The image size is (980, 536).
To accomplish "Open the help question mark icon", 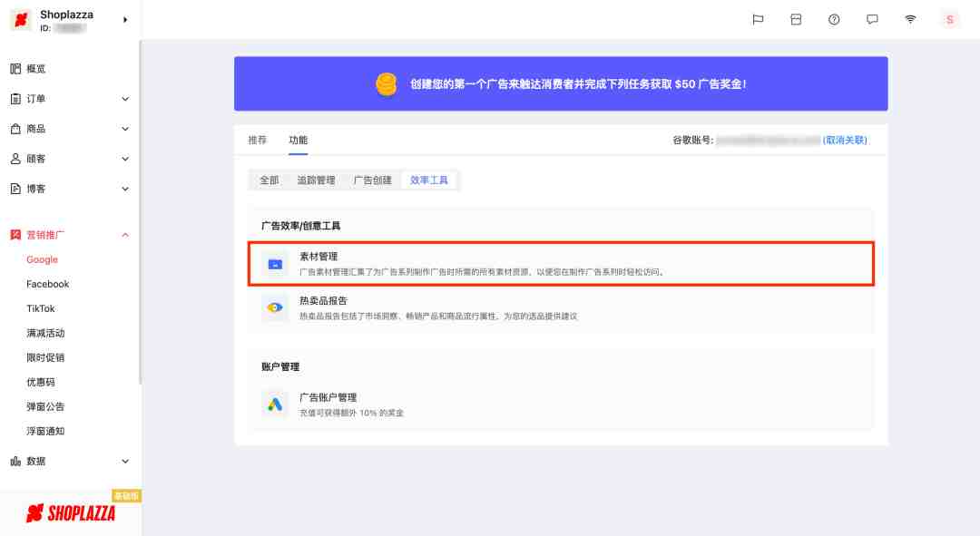I will tap(834, 20).
